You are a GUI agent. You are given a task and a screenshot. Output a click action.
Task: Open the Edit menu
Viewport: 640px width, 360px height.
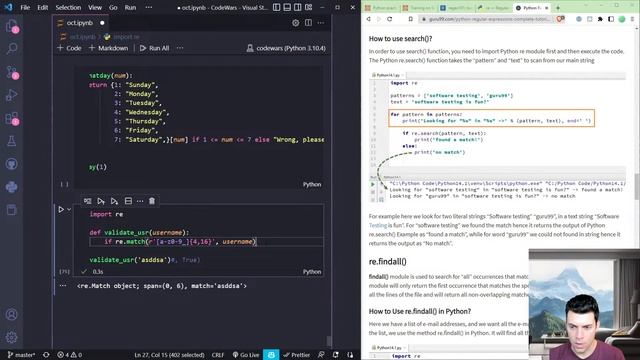tap(42, 7)
